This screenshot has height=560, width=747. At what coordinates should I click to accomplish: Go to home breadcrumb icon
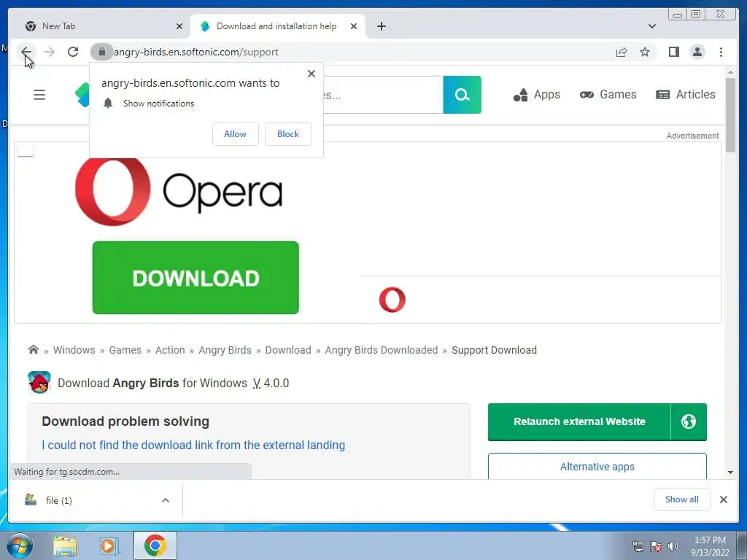34,349
